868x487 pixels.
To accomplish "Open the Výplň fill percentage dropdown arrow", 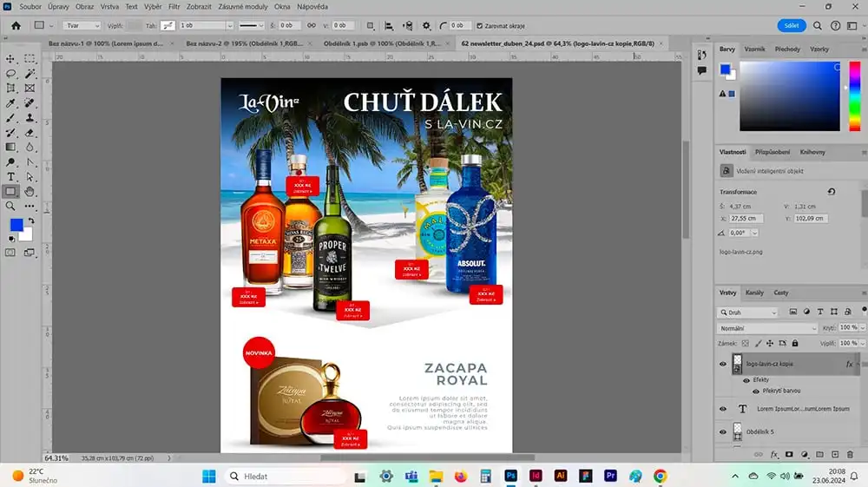I will [863, 343].
